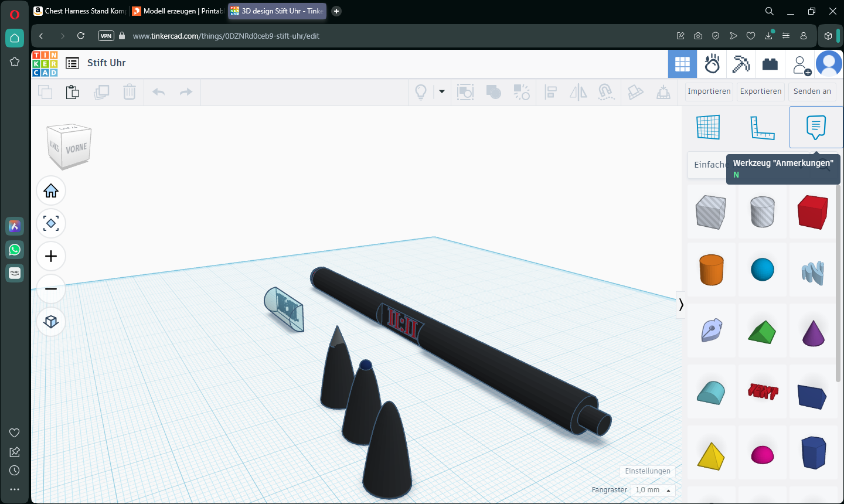The width and height of the screenshot is (844, 504).
Task: Open the design list menu icon
Action: [x=73, y=63]
